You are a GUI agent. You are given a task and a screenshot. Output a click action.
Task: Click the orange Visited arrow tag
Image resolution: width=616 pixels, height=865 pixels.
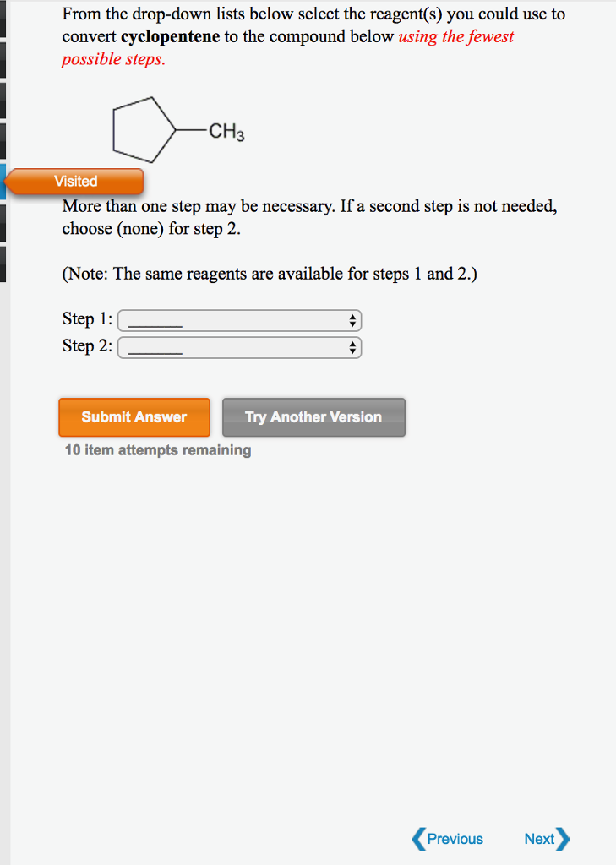point(74,181)
